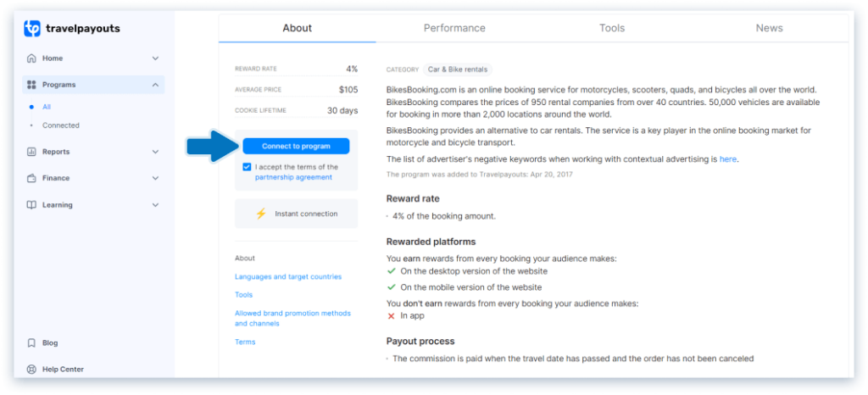Open the Tools tab

[x=611, y=28]
